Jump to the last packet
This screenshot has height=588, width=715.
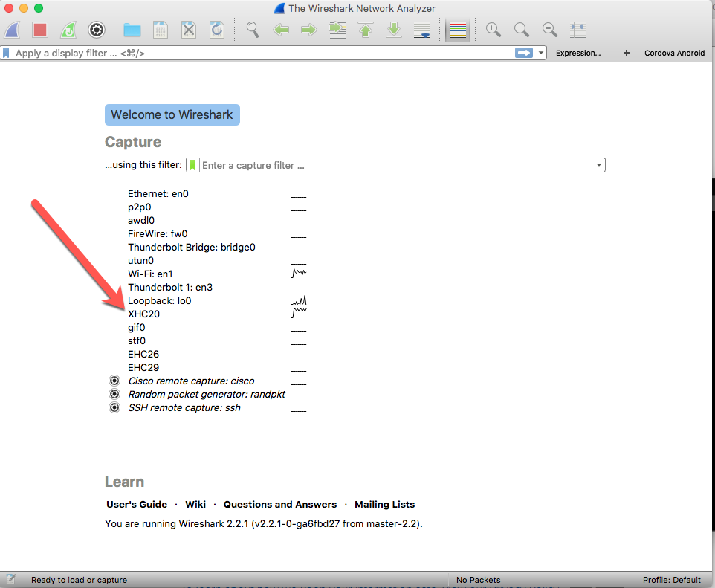click(x=394, y=30)
